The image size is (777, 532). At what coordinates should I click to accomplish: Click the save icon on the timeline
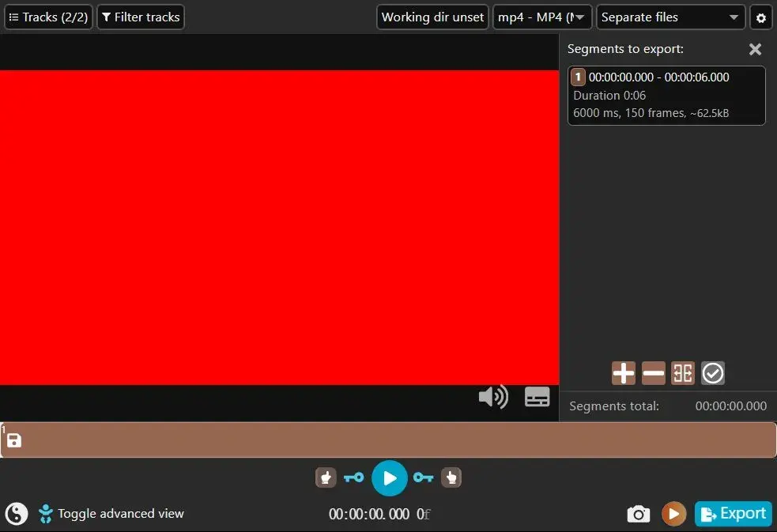click(x=14, y=440)
